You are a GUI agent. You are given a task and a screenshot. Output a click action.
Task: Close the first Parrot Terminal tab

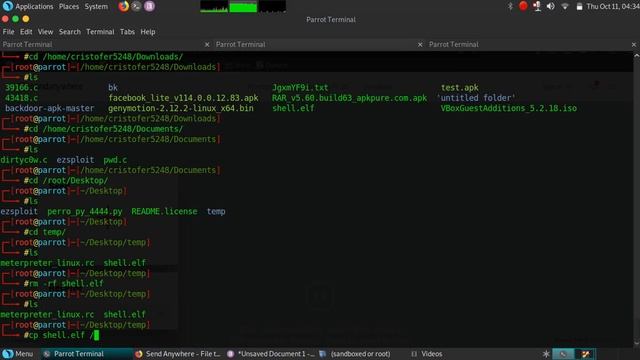click(x=207, y=44)
